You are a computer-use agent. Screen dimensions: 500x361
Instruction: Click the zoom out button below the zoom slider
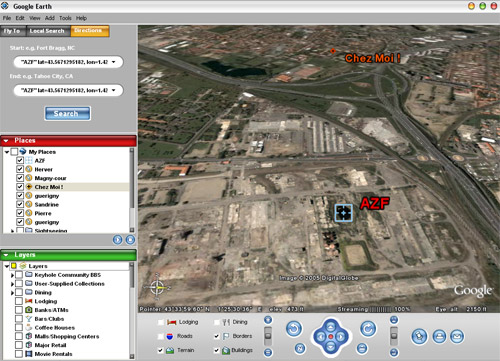click(268, 352)
